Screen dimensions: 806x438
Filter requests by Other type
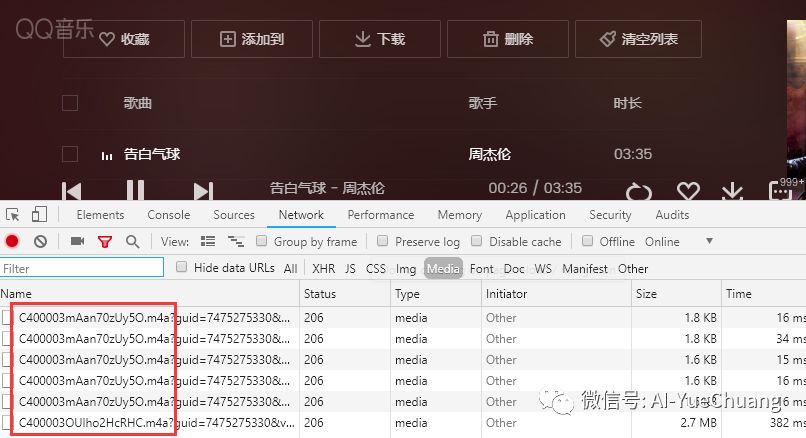[633, 269]
